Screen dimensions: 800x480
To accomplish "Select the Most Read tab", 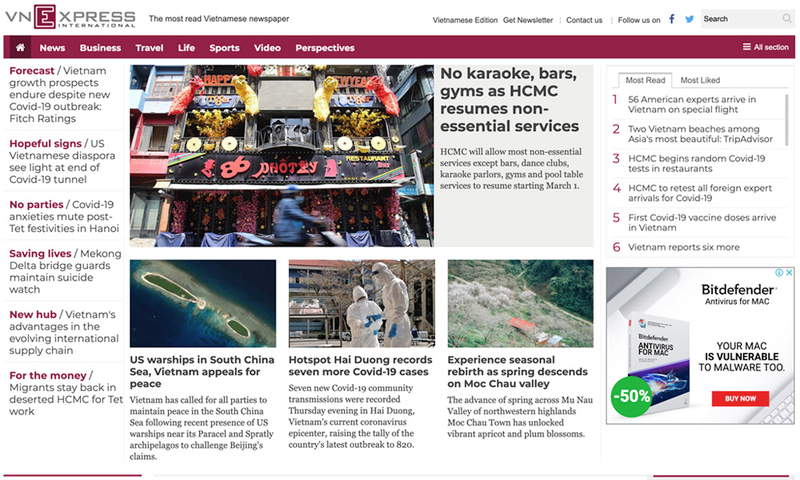I will tap(645, 80).
